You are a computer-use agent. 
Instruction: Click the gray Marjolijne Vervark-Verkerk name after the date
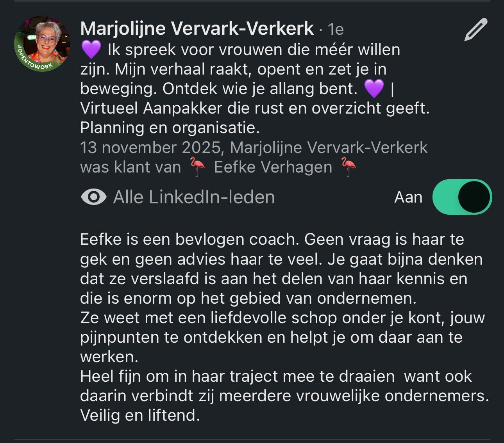tap(329, 148)
